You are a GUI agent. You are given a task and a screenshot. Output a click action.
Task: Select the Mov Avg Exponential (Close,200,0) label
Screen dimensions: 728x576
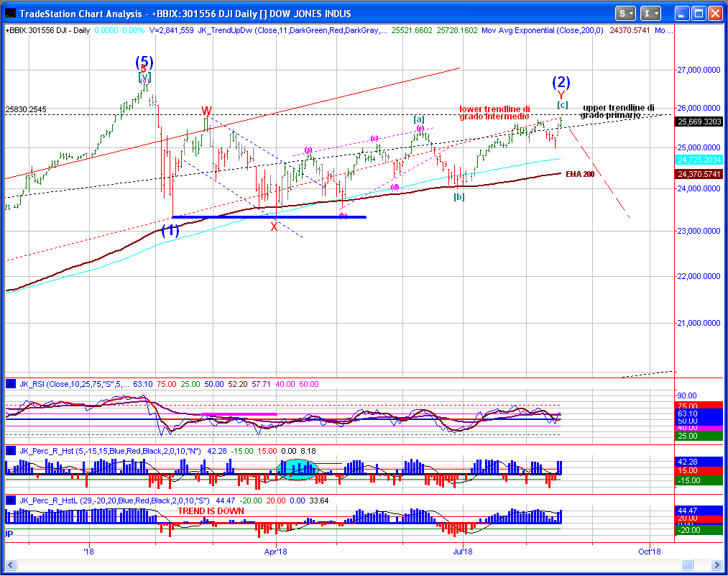click(543, 31)
